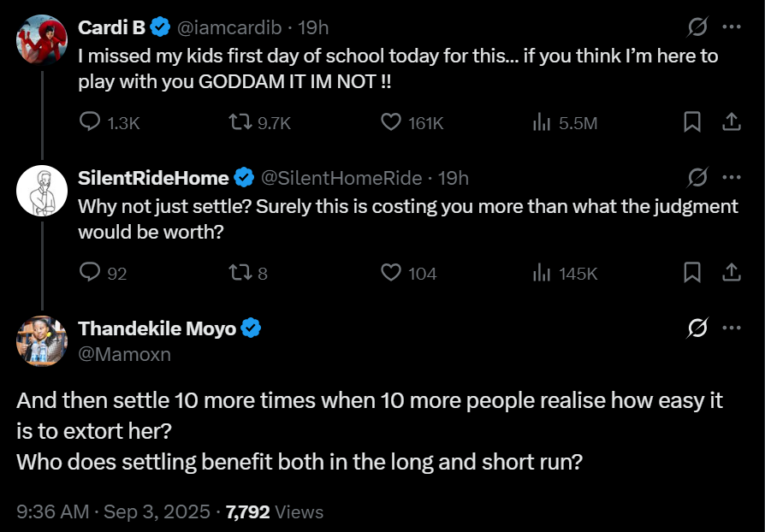View analytics on Cardi B's tweet
The image size is (765, 532).
tap(543, 122)
